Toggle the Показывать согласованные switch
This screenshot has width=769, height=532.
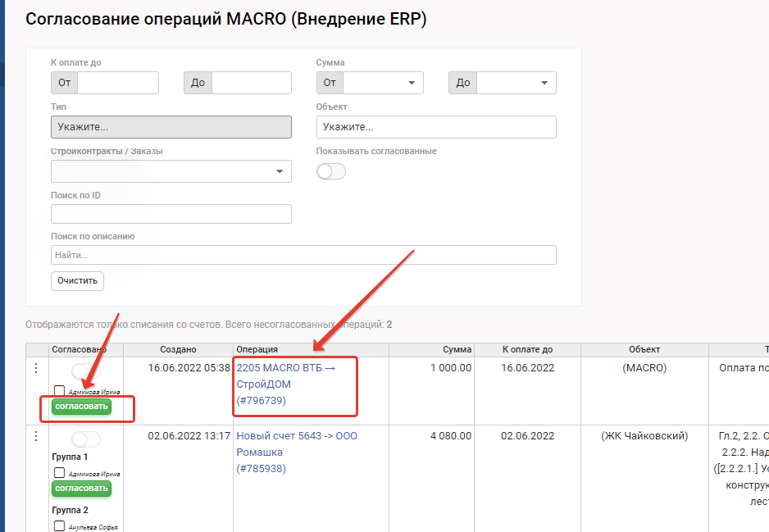(x=331, y=171)
